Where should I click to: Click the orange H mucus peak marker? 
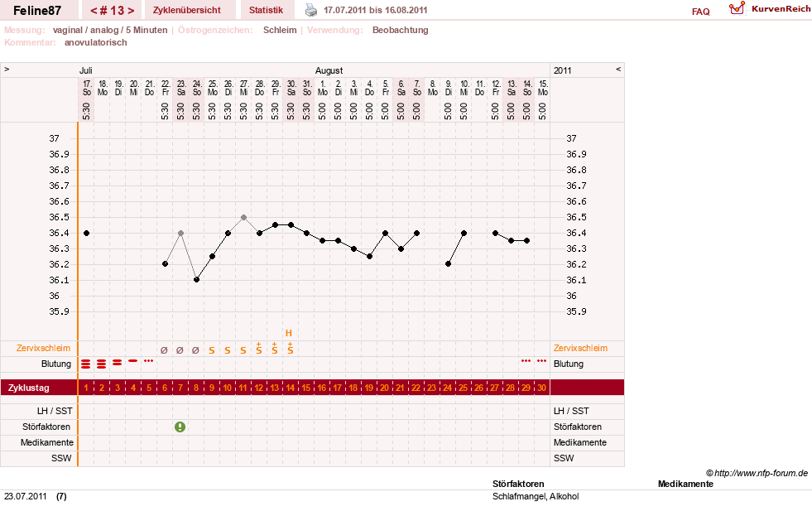289,333
